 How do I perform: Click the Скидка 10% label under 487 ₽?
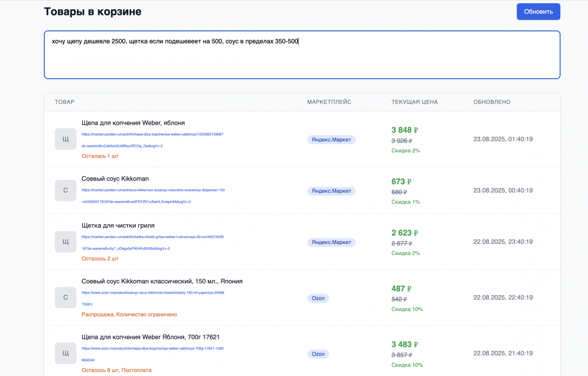407,309
